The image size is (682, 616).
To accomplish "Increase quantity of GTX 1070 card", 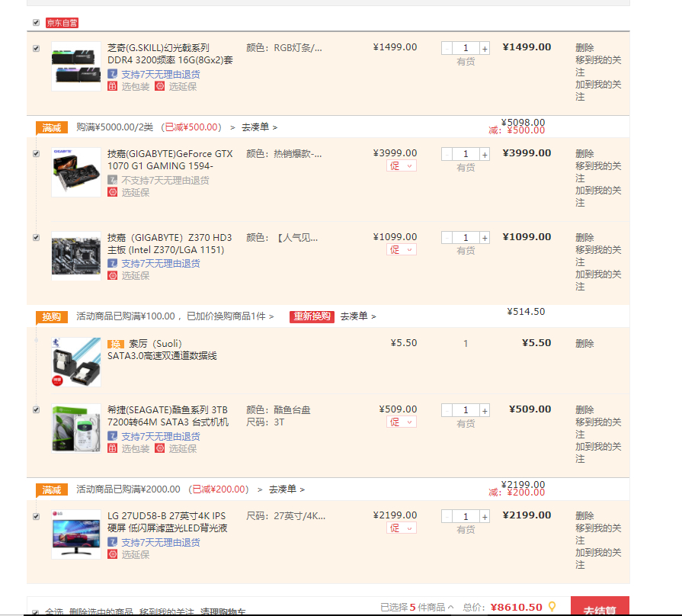I will coord(485,154).
